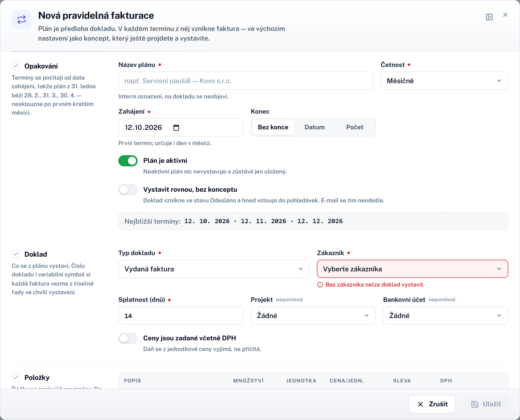Click the upcoming date 12. 11. 2026
The height and width of the screenshot is (420, 520).
pyautogui.click(x=263, y=221)
